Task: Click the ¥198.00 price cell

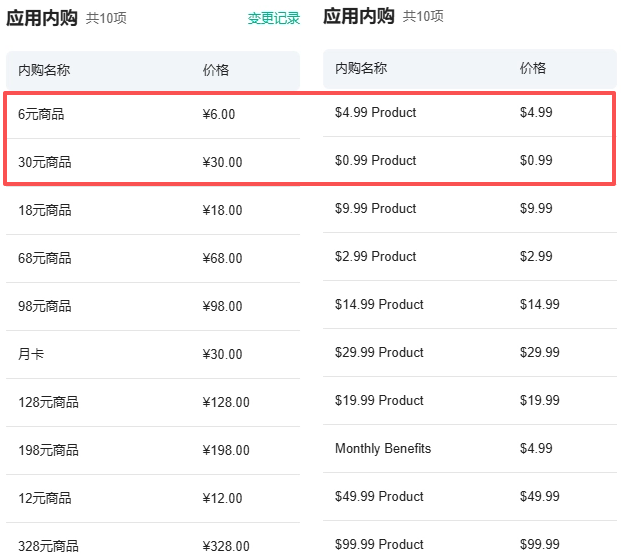Action: (x=226, y=450)
